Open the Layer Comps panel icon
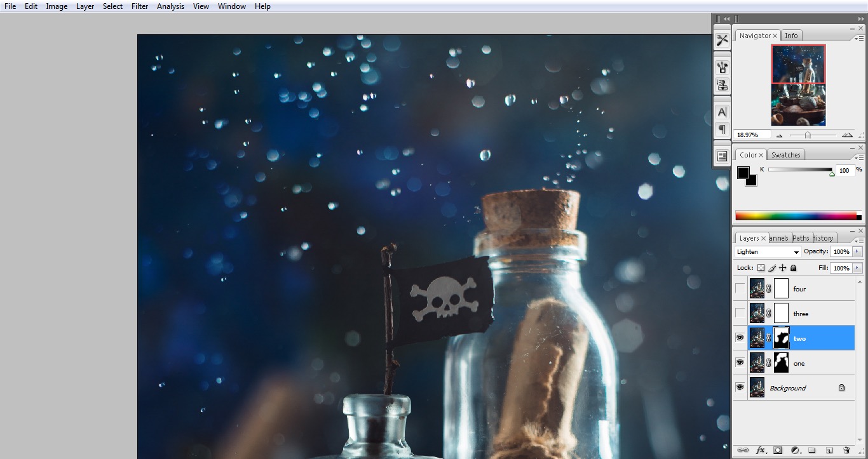This screenshot has width=868, height=459. pyautogui.click(x=722, y=156)
